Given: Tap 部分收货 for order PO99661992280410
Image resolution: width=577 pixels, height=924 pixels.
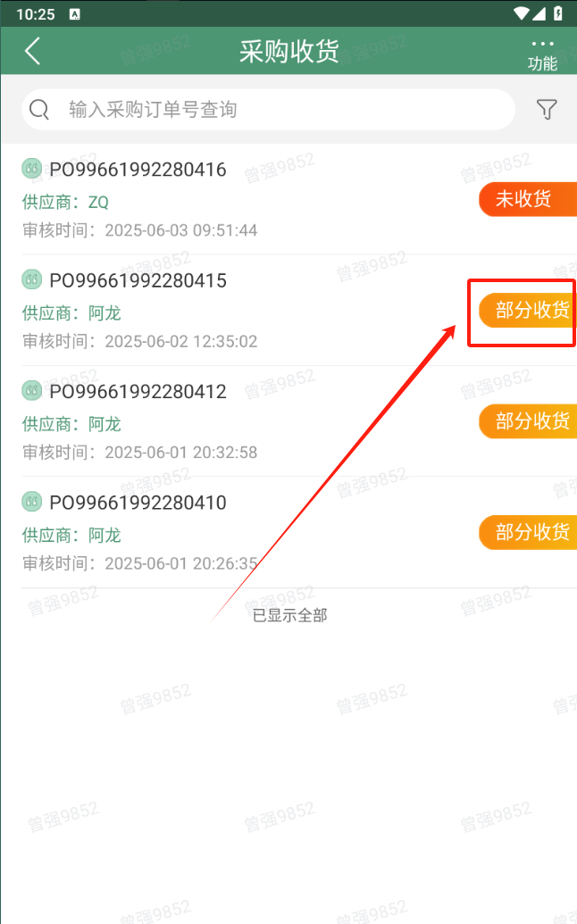Looking at the screenshot, I should 528,532.
